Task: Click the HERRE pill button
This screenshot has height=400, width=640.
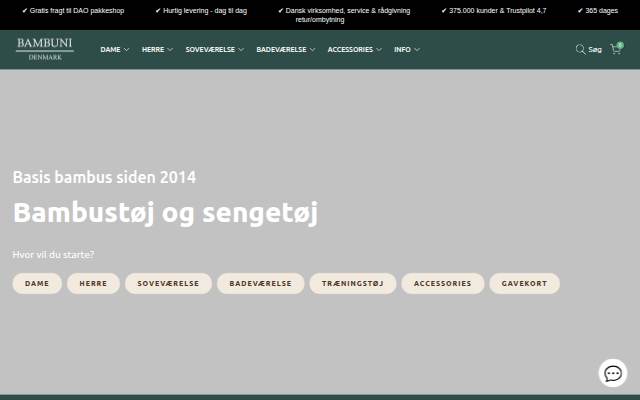Action: (93, 283)
